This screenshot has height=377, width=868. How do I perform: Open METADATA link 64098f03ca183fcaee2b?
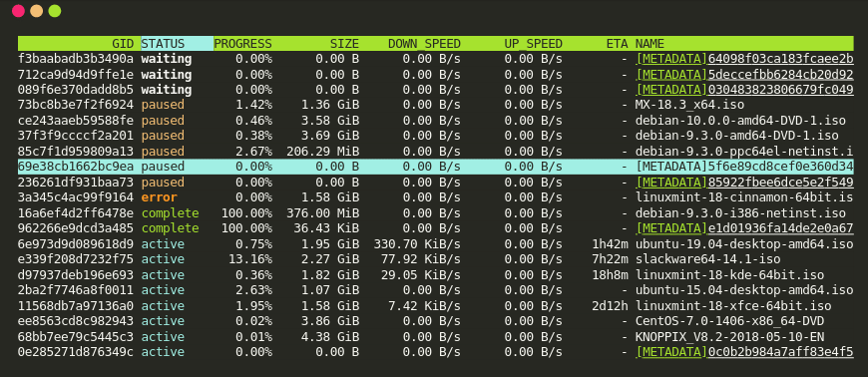click(x=744, y=59)
